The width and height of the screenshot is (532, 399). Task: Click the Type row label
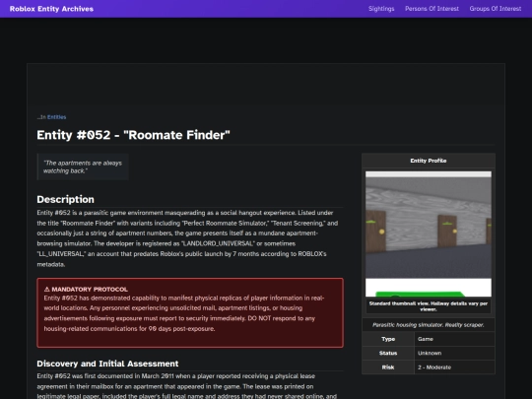(388, 339)
